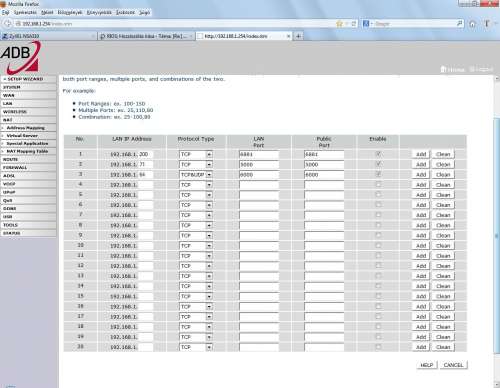This screenshot has height=388, width=500.
Task: Click the browser back arrow button
Action: coord(7,24)
